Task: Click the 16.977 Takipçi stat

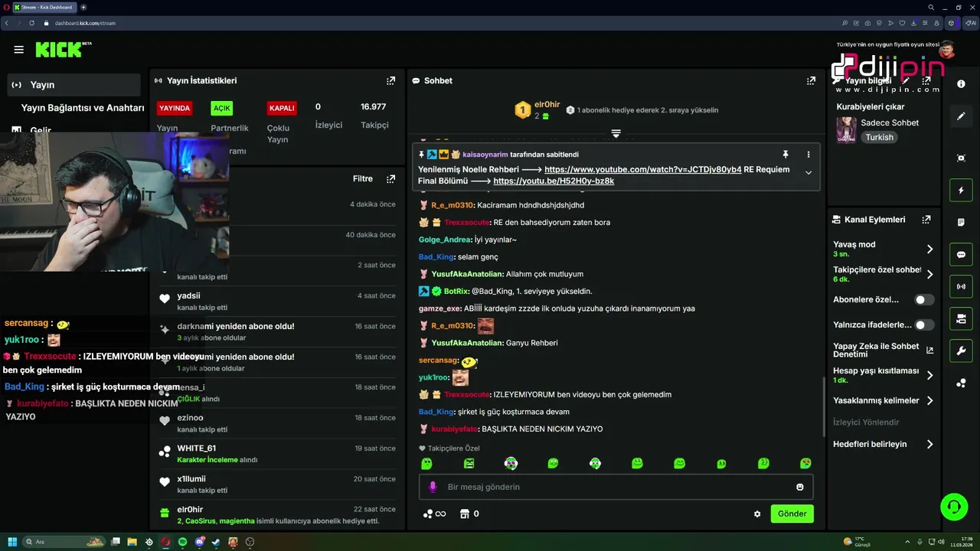Action: pos(374,115)
